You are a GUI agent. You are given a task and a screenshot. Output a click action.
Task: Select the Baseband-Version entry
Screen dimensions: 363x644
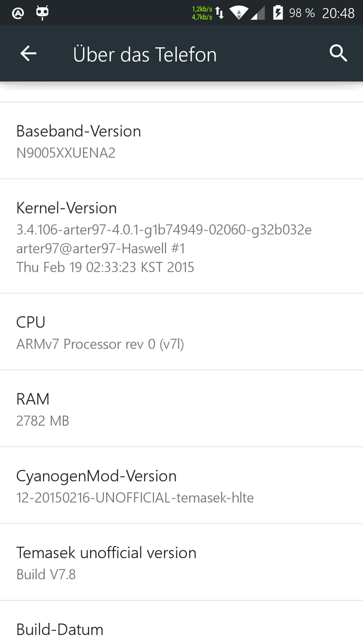[x=181, y=141]
